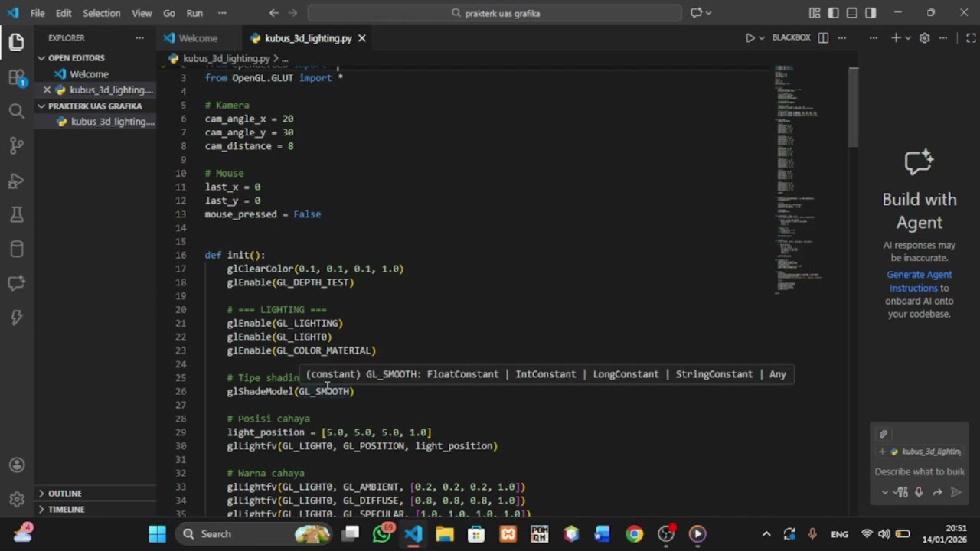Viewport: 980px width, 551px height.
Task: Open the new chat dropdown arrow
Action: coord(908,37)
